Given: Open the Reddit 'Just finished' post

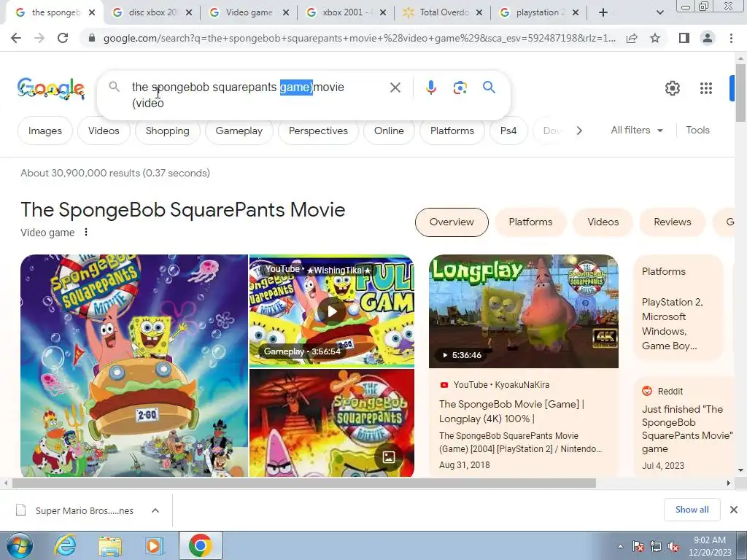Looking at the screenshot, I should point(687,429).
